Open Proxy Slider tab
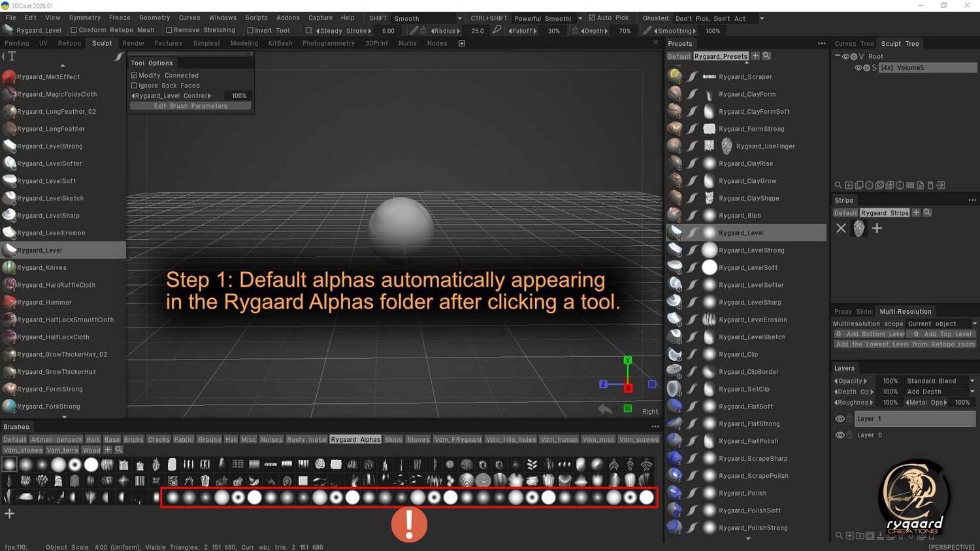 point(853,311)
